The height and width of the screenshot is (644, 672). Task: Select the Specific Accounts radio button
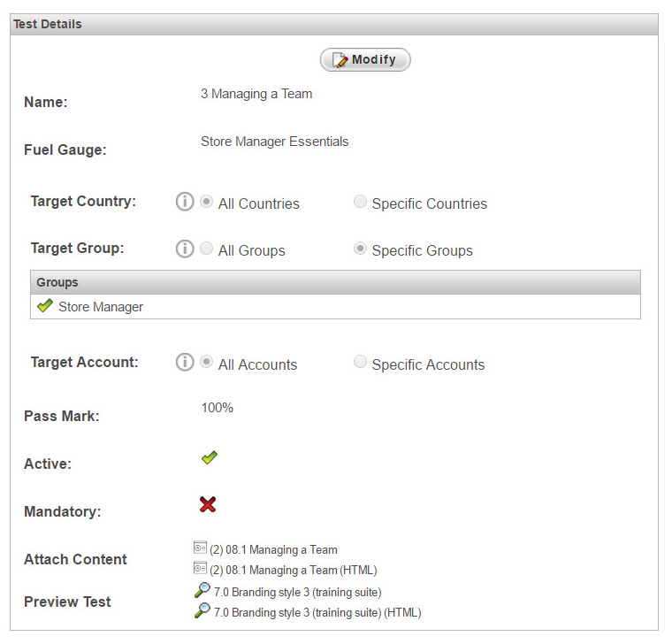pyautogui.click(x=360, y=362)
